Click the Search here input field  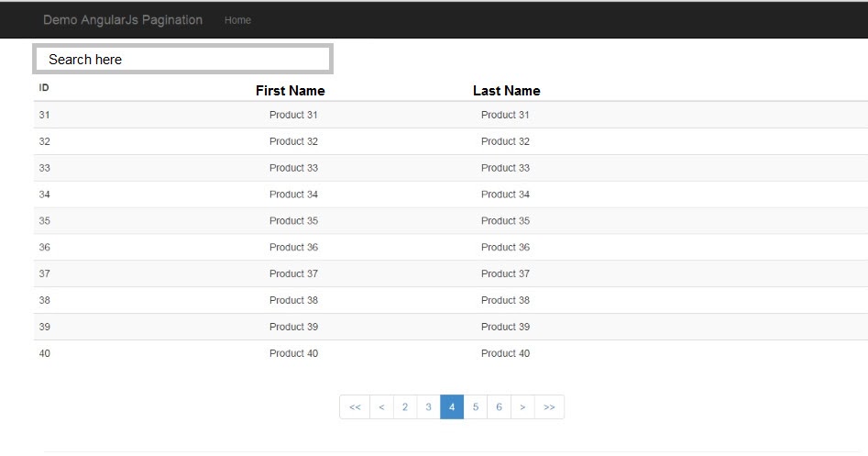click(182, 59)
